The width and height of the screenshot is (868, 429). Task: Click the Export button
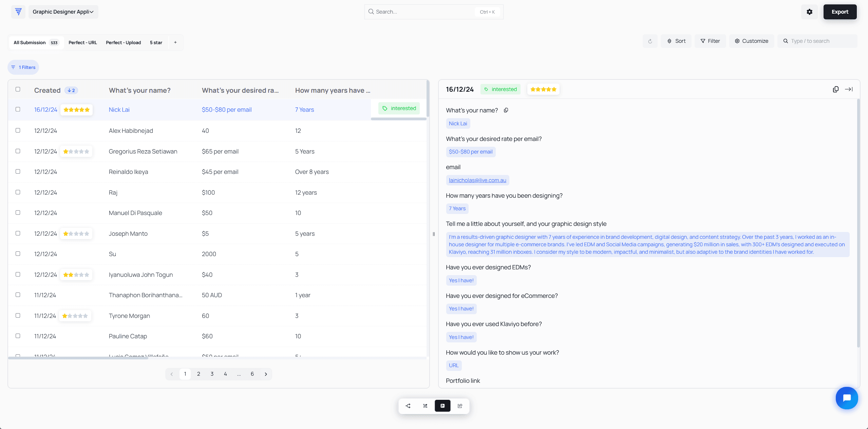point(839,12)
